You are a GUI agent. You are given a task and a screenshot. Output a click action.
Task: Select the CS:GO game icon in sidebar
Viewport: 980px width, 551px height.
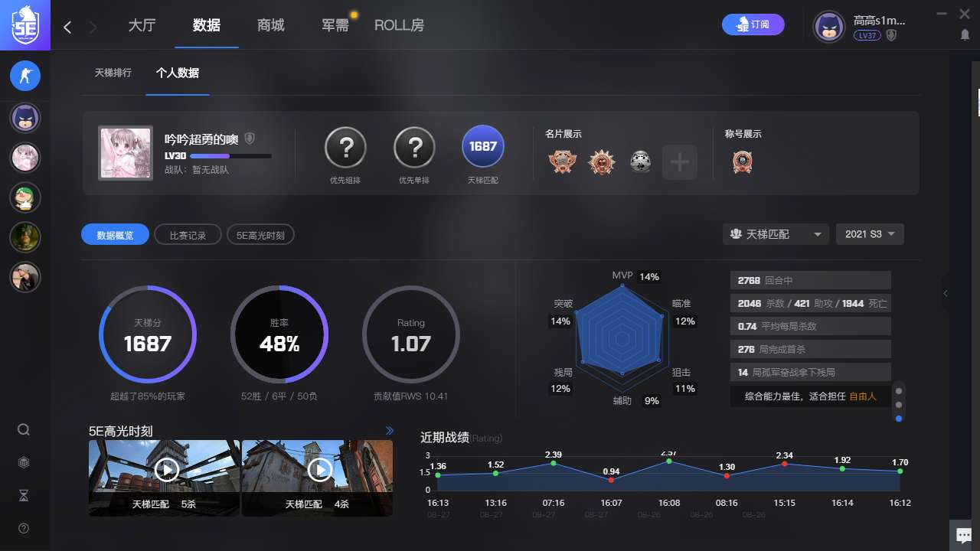point(25,76)
